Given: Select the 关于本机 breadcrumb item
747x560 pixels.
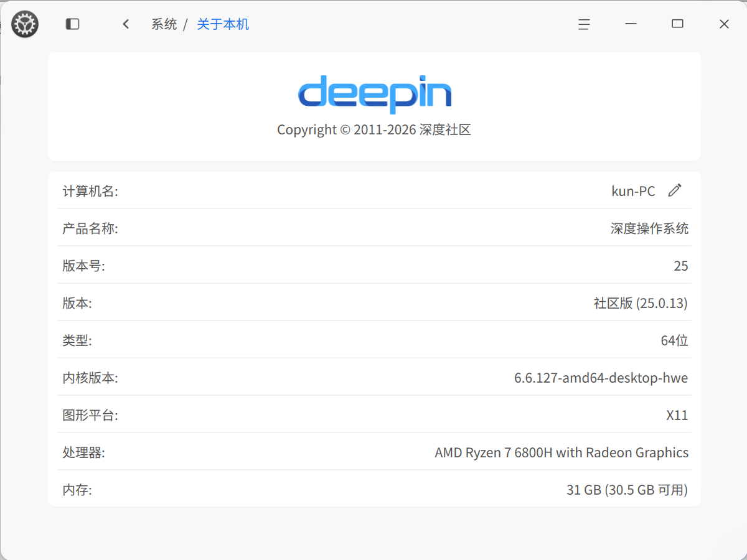Looking at the screenshot, I should 223,24.
